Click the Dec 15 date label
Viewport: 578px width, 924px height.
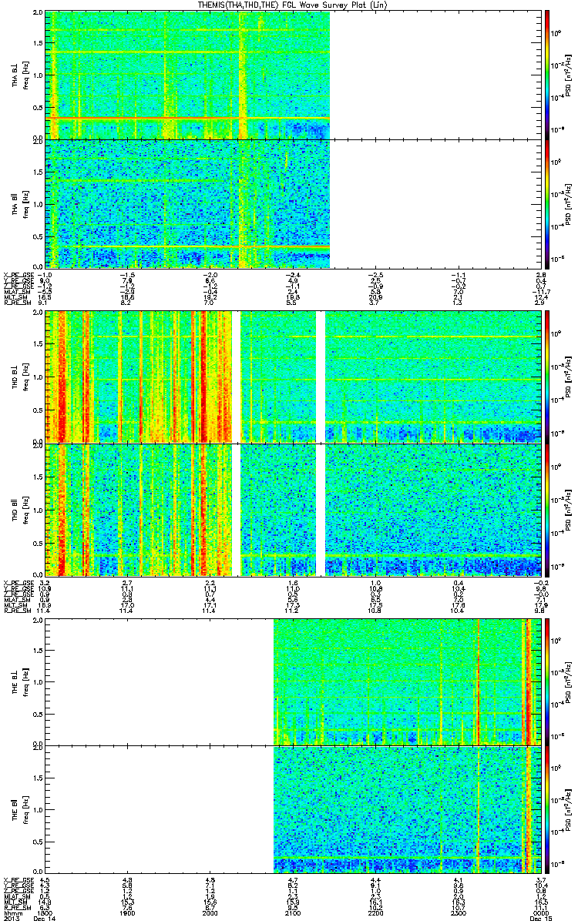pyautogui.click(x=541, y=919)
